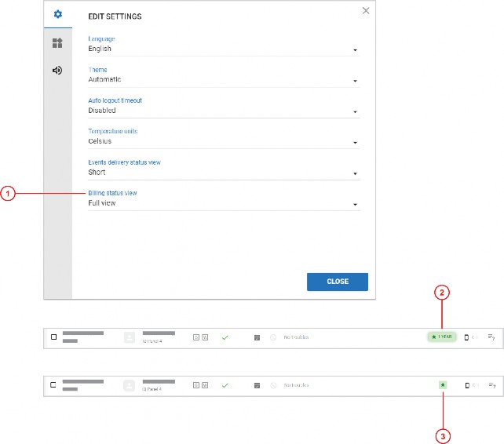Click the crossed-circle icon in the 1 YEAR row
Screen dimensions: 504x444
[x=273, y=337]
